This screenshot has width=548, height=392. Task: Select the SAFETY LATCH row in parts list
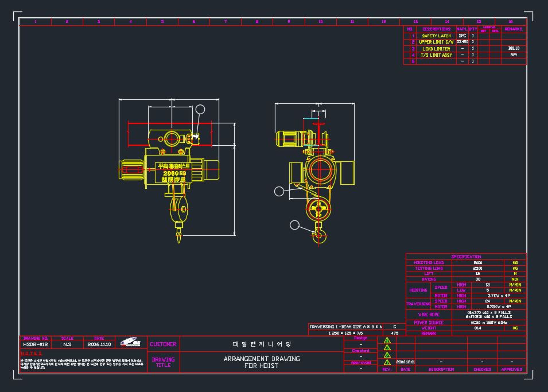(x=465, y=36)
